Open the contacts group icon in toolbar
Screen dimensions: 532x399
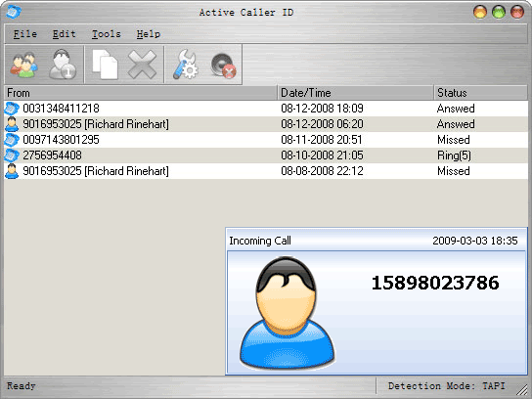pyautogui.click(x=23, y=65)
